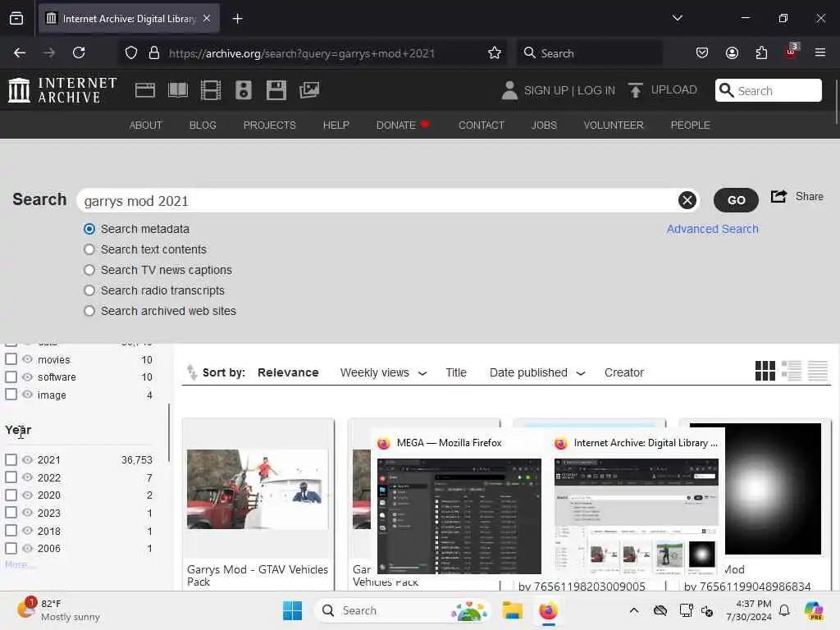The width and height of the screenshot is (840, 630).
Task: Click the Upload arrow icon
Action: point(636,90)
